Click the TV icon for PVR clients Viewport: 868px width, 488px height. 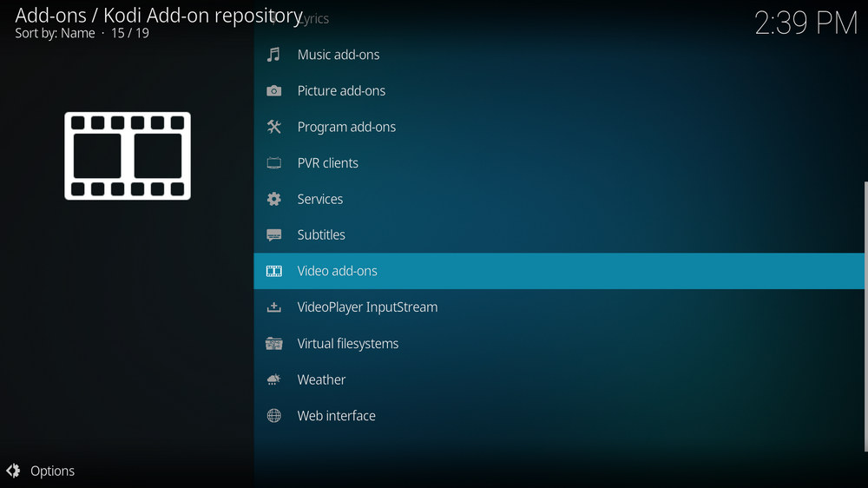coord(273,163)
